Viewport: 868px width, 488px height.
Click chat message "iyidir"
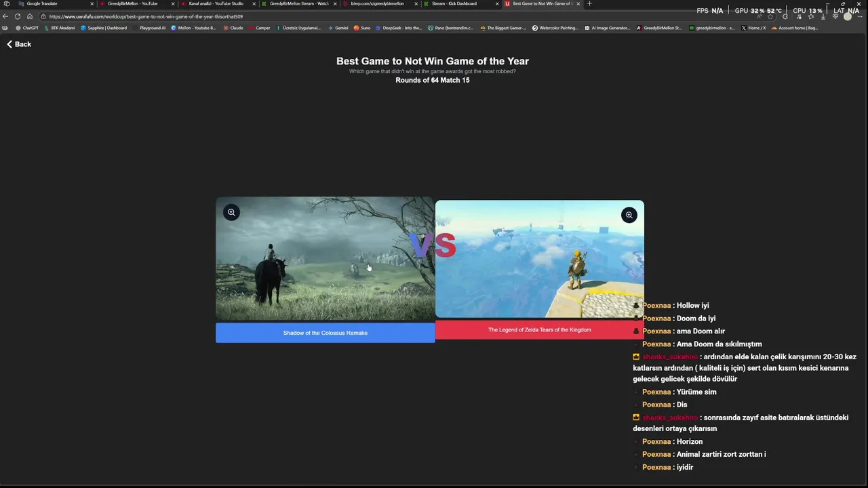pyautogui.click(x=685, y=468)
